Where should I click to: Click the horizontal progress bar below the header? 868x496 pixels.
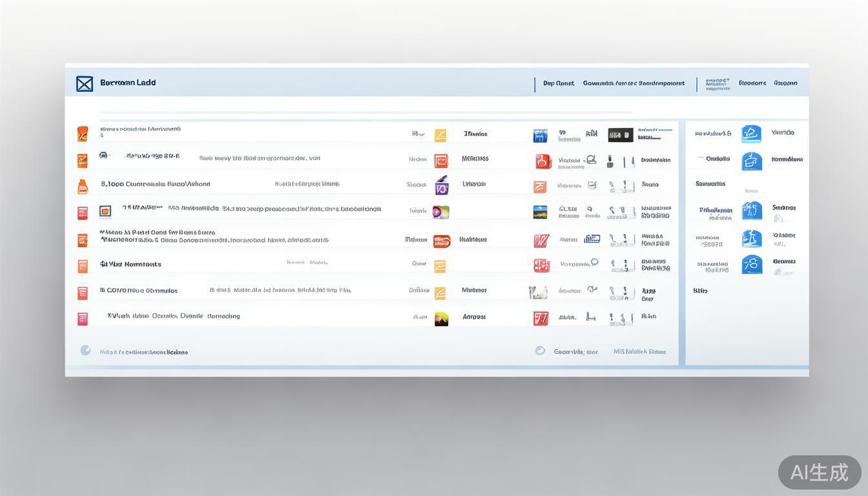click(x=366, y=112)
